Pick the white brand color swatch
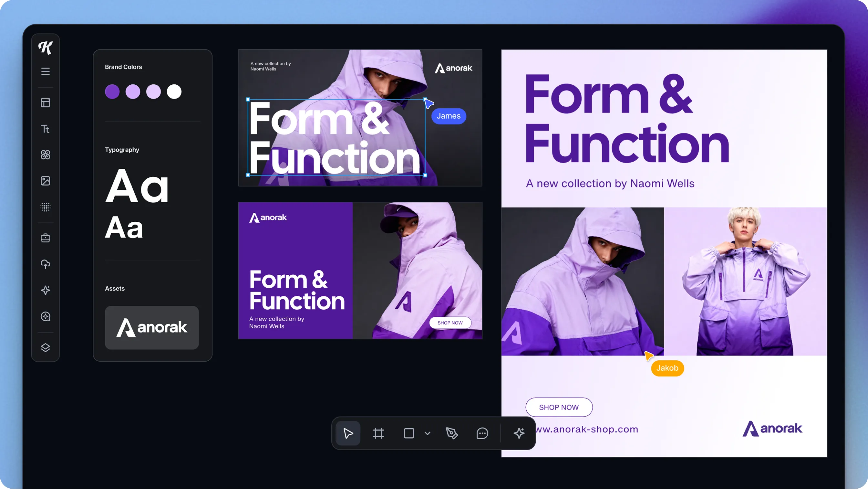868x489 pixels. point(174,92)
